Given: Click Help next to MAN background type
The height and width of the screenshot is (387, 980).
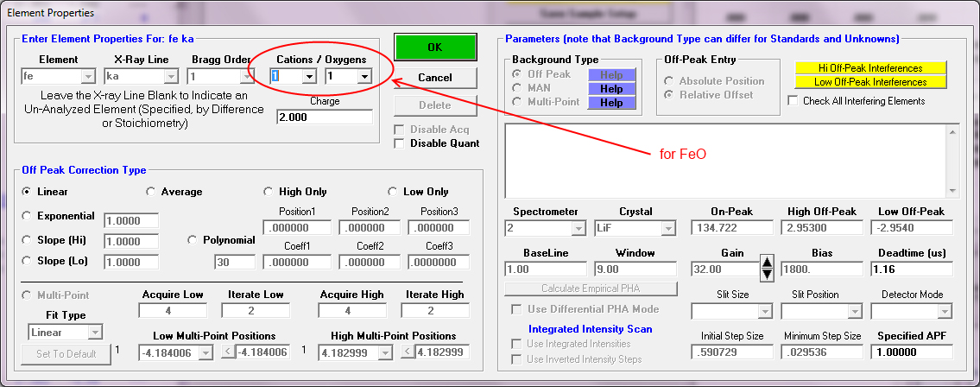Looking at the screenshot, I should click(x=611, y=89).
